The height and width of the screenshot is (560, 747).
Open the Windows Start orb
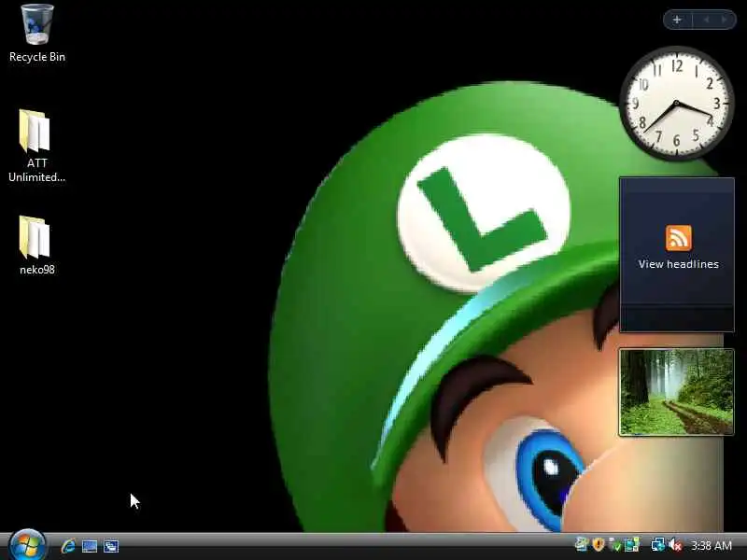(27, 545)
